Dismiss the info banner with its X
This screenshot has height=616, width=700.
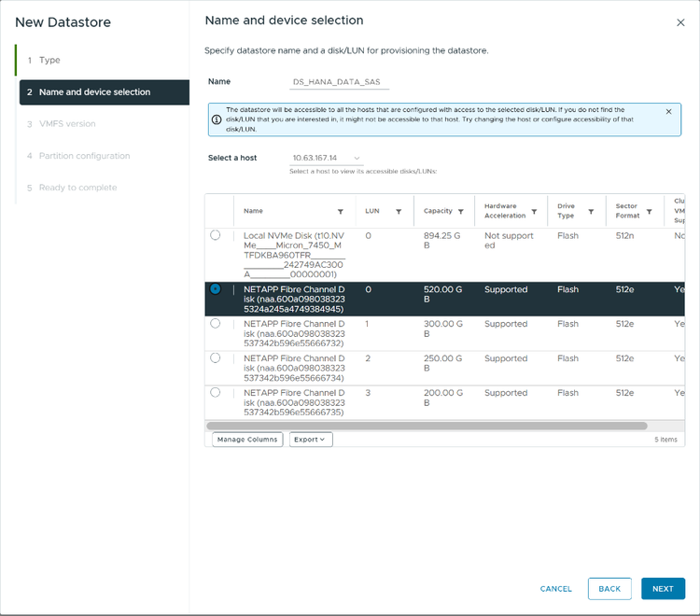pos(668,112)
